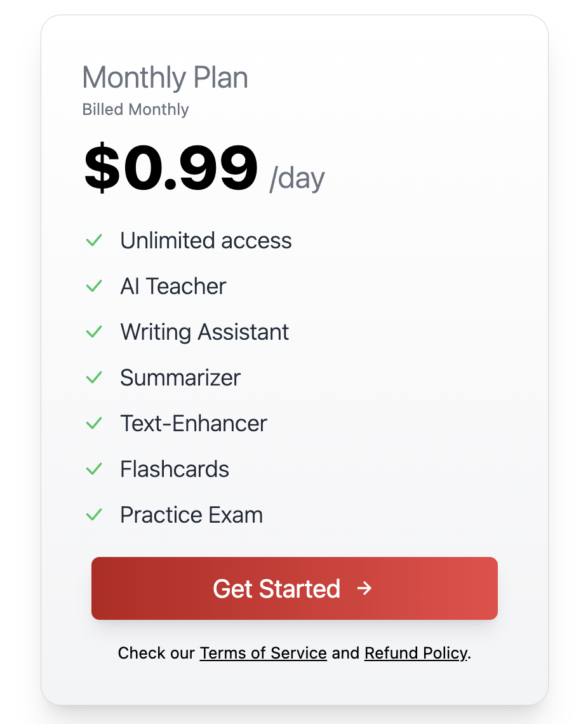Click the checkmark icon for Writing Assistant
Viewport: 588px width, 724px height.
pyautogui.click(x=94, y=332)
